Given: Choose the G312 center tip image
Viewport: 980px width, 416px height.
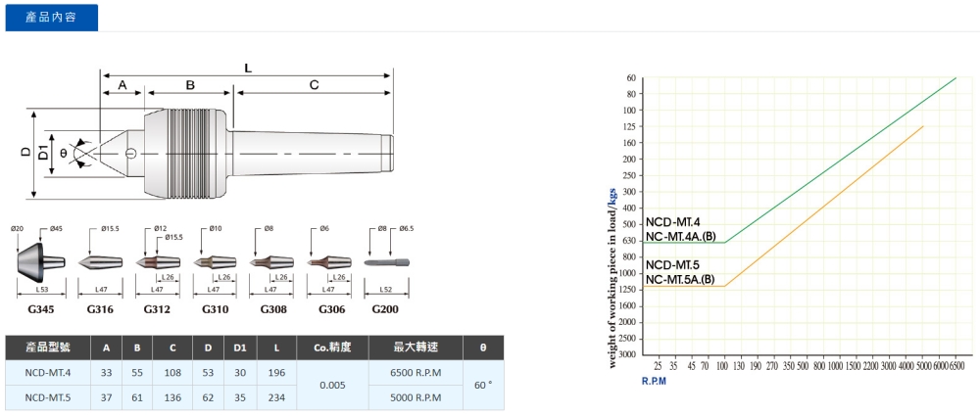Looking at the screenshot, I should tap(156, 262).
